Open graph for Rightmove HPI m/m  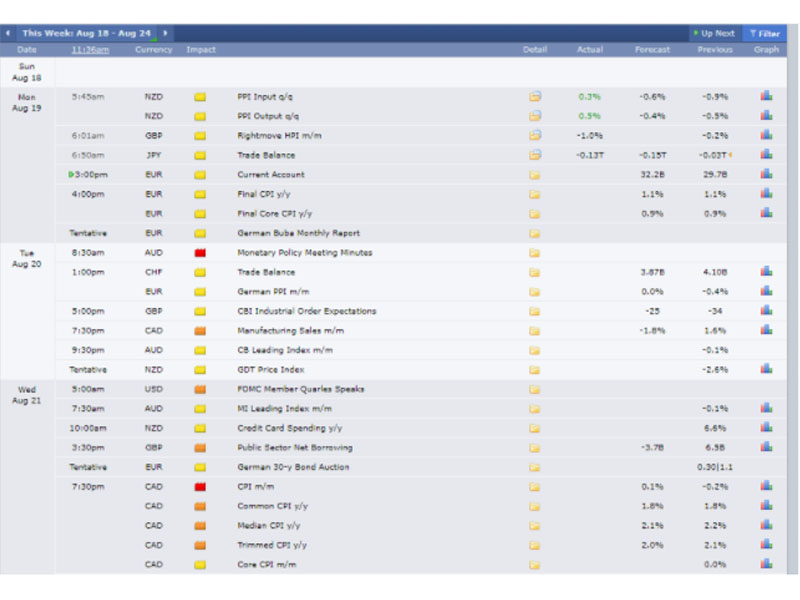pyautogui.click(x=766, y=135)
